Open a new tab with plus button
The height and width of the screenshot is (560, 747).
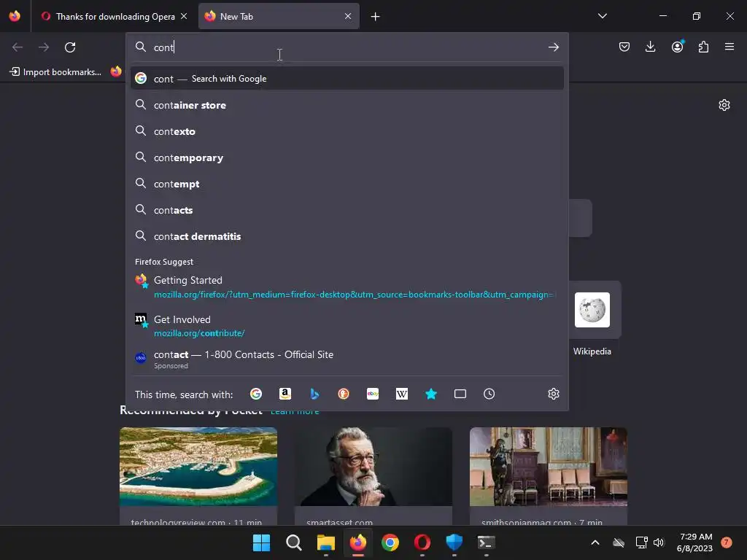coord(376,17)
